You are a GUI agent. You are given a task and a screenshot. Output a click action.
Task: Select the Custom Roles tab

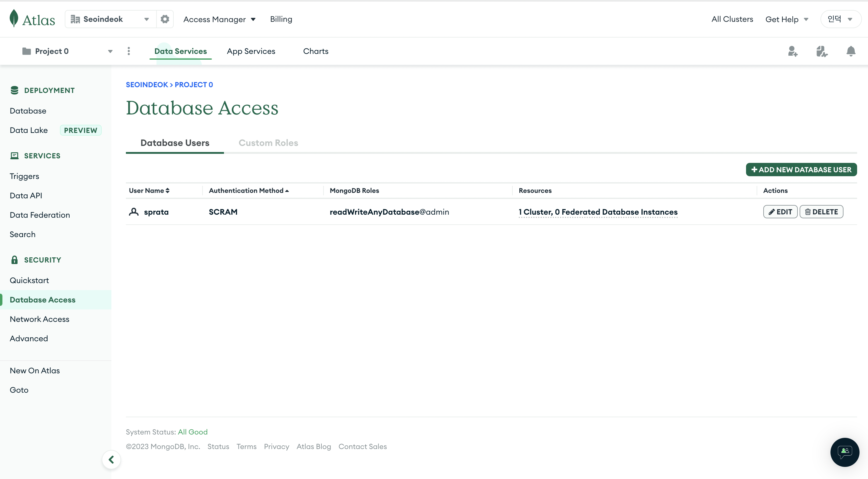click(x=268, y=143)
